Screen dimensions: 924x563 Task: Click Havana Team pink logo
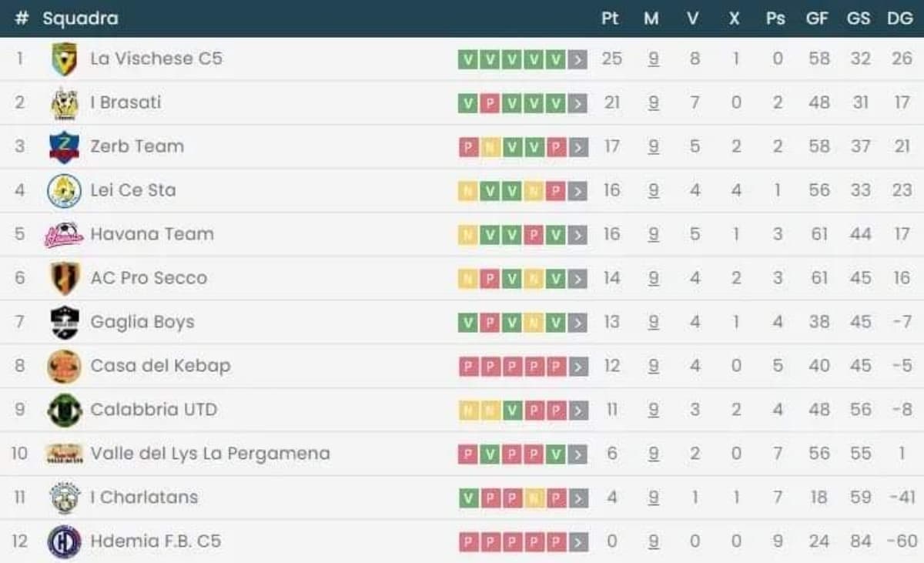click(64, 235)
